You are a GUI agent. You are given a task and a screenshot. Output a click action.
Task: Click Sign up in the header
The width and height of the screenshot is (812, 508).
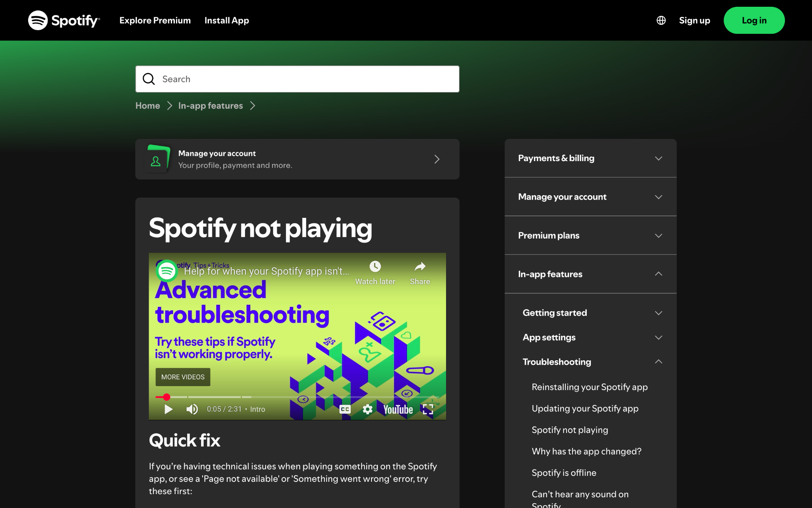click(695, 20)
